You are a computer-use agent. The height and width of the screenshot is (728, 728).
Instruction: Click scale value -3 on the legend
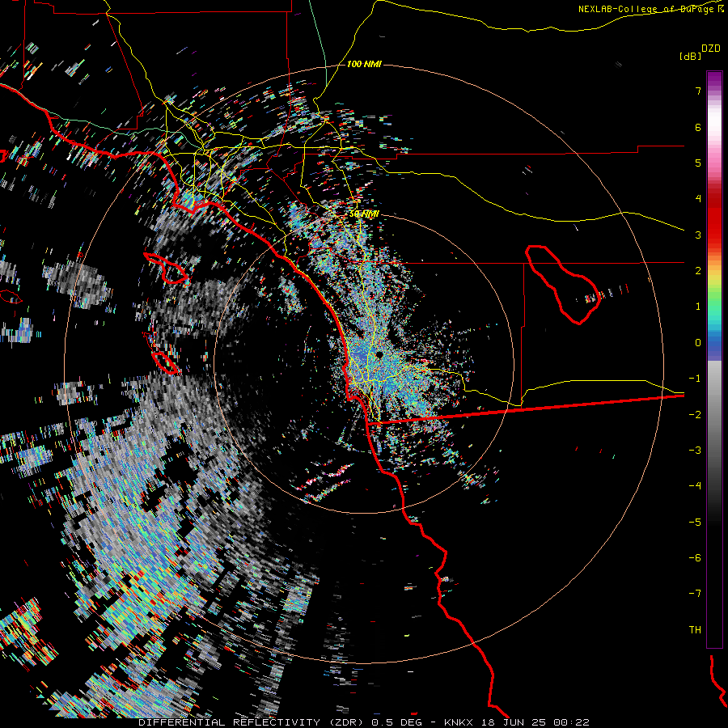point(695,451)
